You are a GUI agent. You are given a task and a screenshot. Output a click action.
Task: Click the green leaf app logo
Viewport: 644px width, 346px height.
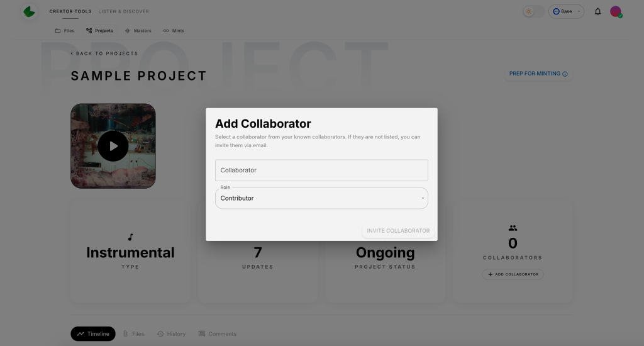click(29, 11)
